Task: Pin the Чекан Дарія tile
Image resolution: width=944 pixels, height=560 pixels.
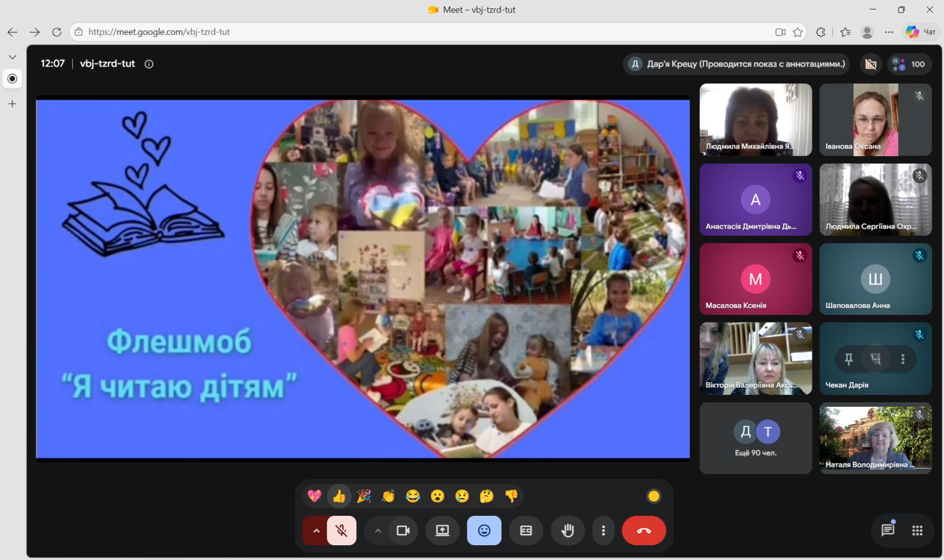Action: coord(848,359)
